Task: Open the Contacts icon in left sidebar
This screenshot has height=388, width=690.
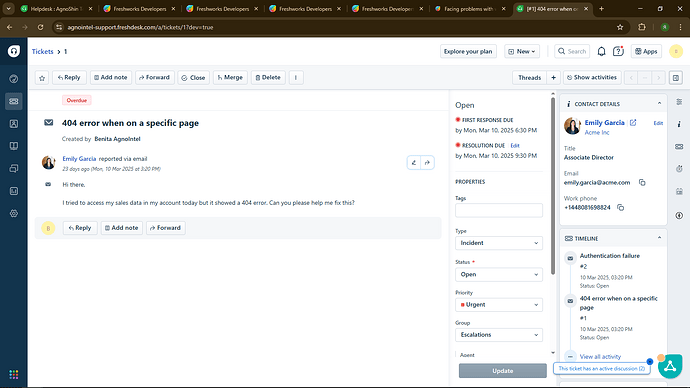Action: (x=14, y=124)
